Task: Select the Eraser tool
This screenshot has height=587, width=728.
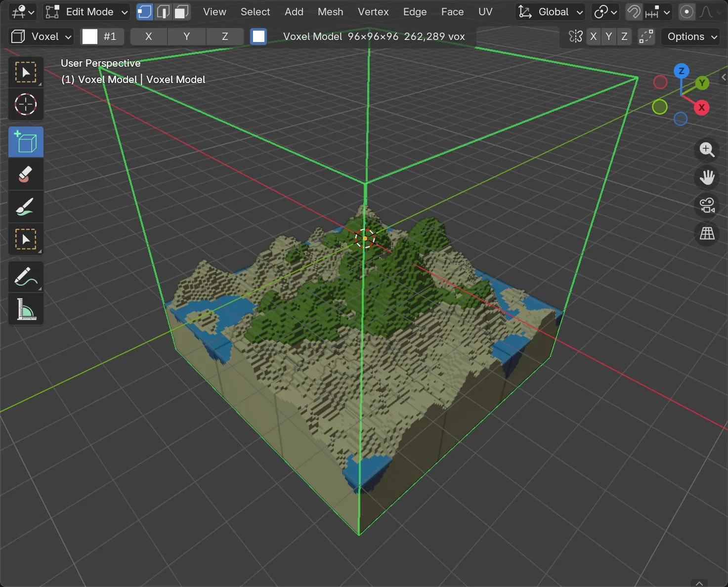Action: pyautogui.click(x=26, y=174)
